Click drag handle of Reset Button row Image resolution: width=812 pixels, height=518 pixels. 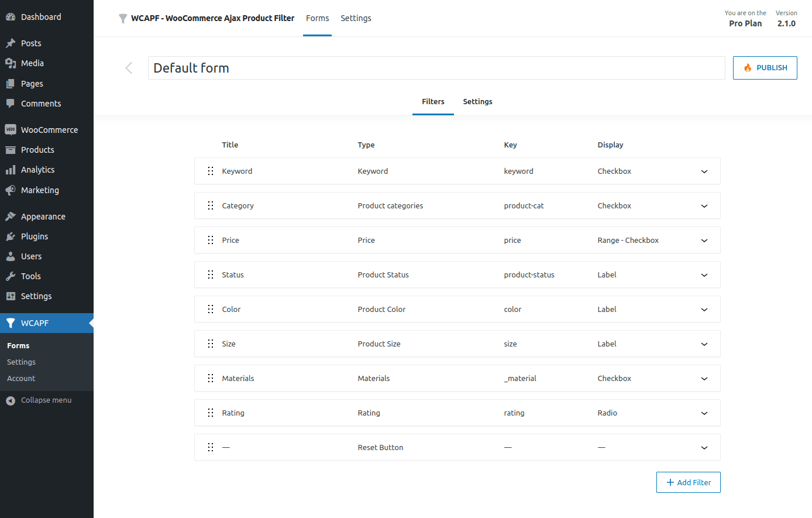pyautogui.click(x=211, y=447)
